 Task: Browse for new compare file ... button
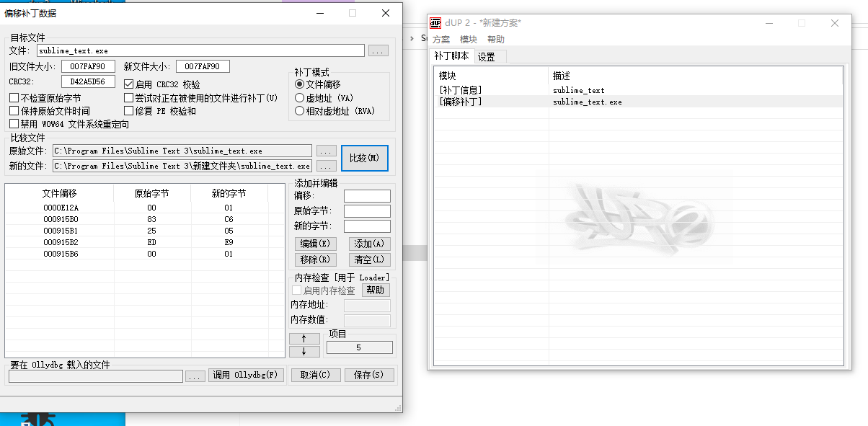327,166
